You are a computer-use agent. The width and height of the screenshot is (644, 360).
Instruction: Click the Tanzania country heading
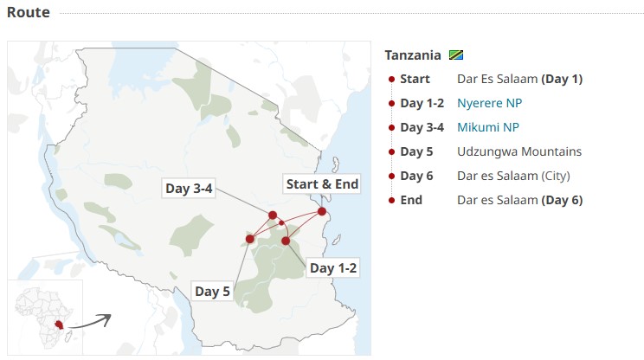(413, 55)
